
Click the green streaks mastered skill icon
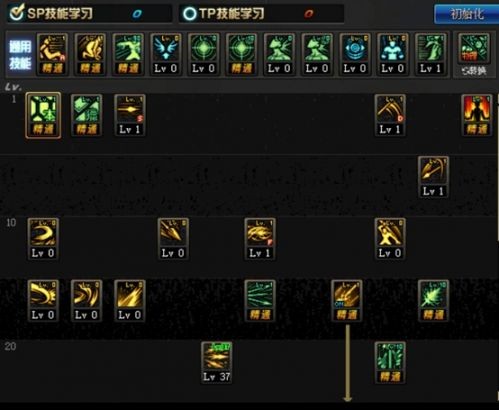click(260, 301)
